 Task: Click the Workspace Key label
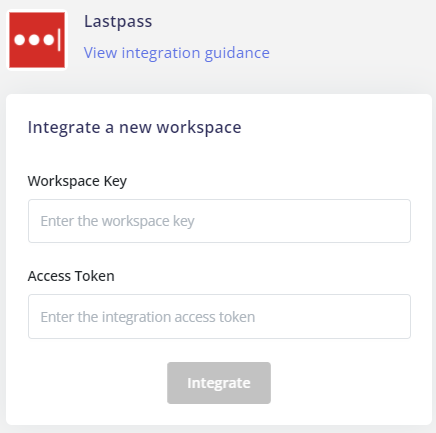pyautogui.click(x=77, y=181)
